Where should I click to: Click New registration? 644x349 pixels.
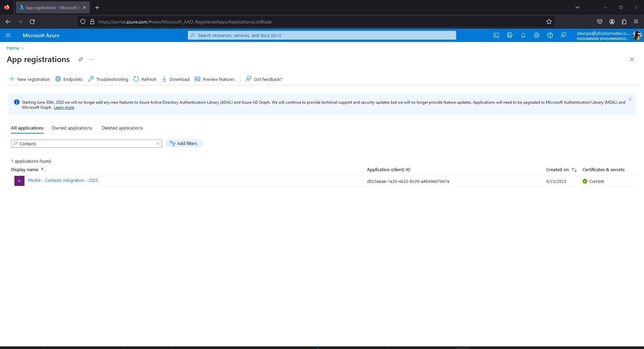pyautogui.click(x=30, y=79)
